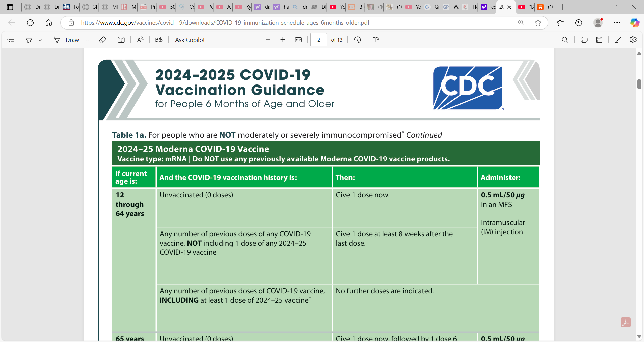Select the PDF highlight tool
The width and height of the screenshot is (644, 342).
tap(29, 40)
